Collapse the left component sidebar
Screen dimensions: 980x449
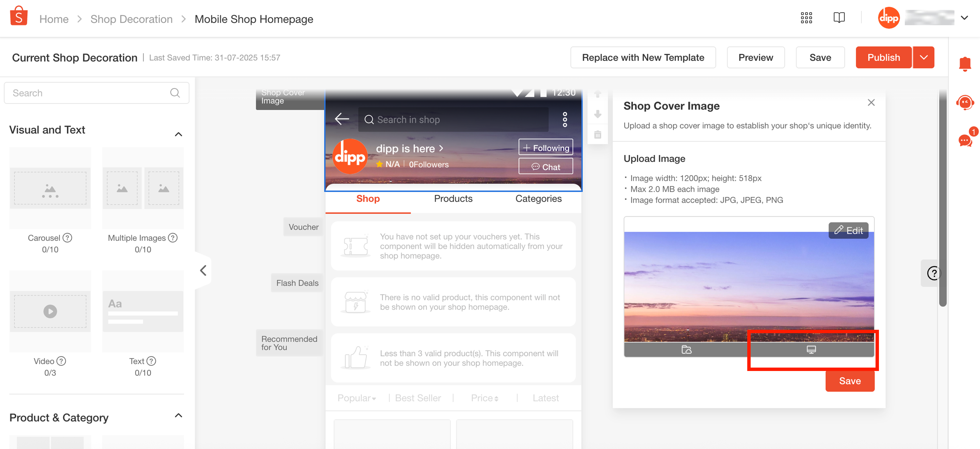pos(203,270)
